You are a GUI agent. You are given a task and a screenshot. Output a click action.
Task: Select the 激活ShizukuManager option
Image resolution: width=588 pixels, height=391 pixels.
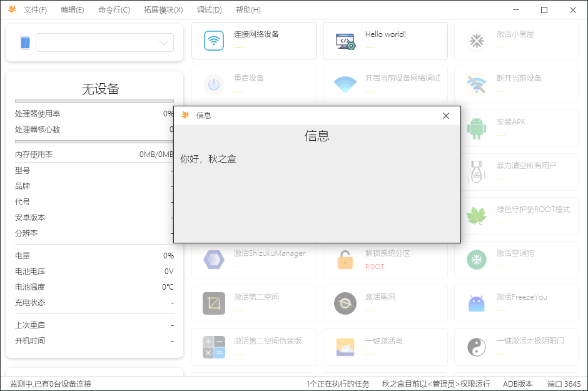point(270,253)
